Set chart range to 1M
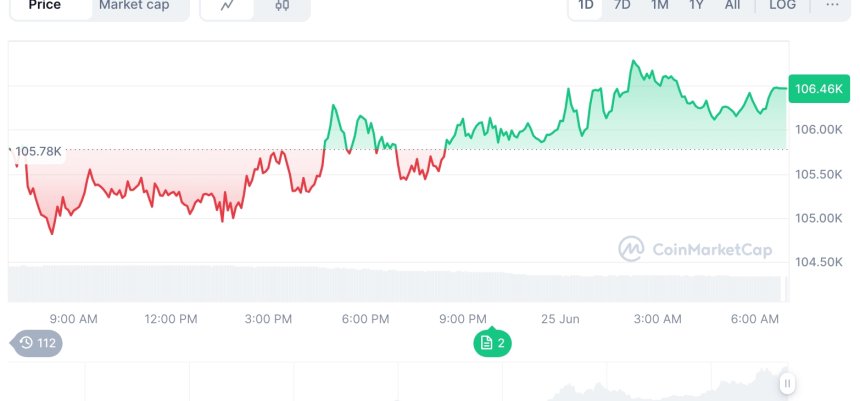Image resolution: width=860 pixels, height=401 pixels. tap(659, 6)
